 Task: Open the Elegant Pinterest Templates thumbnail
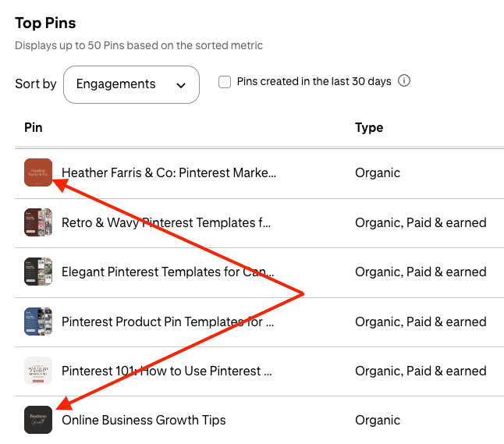tap(38, 272)
